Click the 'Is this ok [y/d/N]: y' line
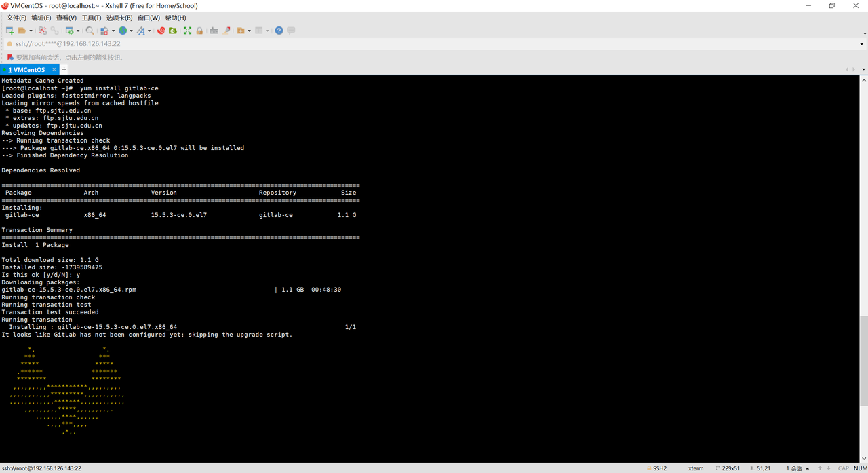 tap(41, 275)
